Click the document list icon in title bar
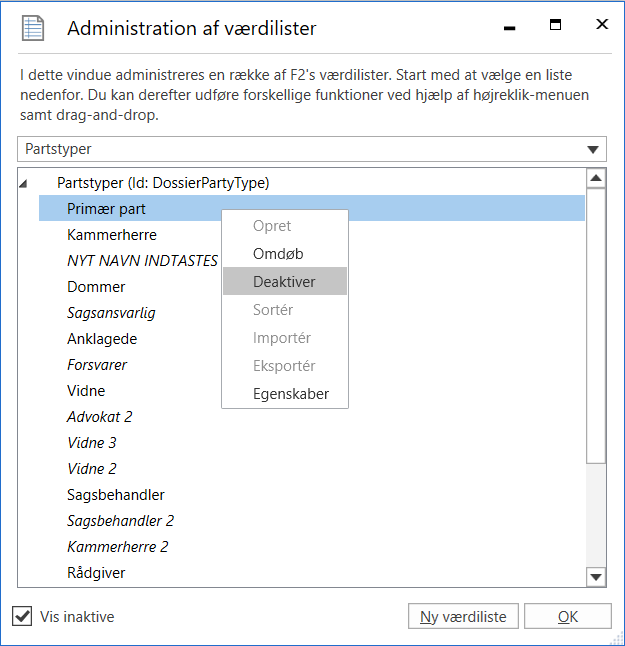The width and height of the screenshot is (625, 646). pos(34,27)
